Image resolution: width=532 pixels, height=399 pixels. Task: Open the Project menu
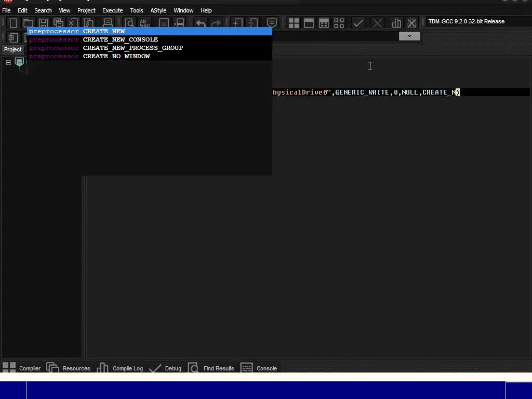tap(86, 10)
